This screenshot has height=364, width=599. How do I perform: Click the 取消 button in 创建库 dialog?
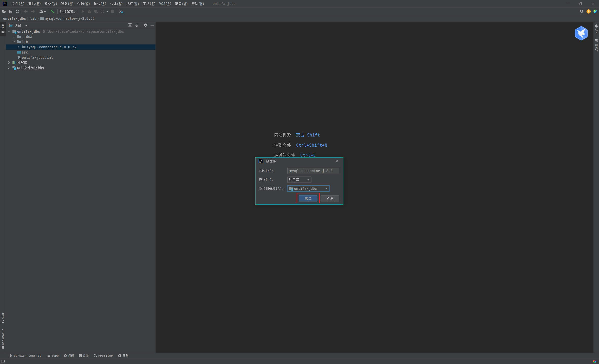[330, 198]
